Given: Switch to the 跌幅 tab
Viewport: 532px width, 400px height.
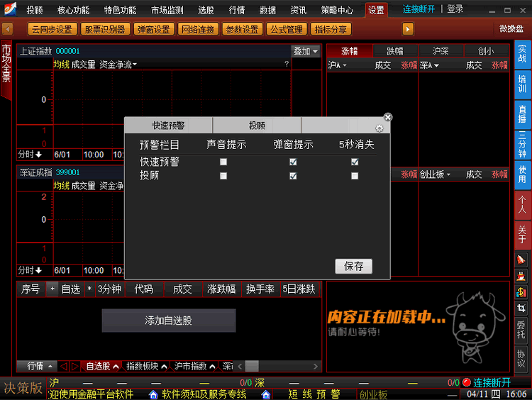Looking at the screenshot, I should click(395, 51).
